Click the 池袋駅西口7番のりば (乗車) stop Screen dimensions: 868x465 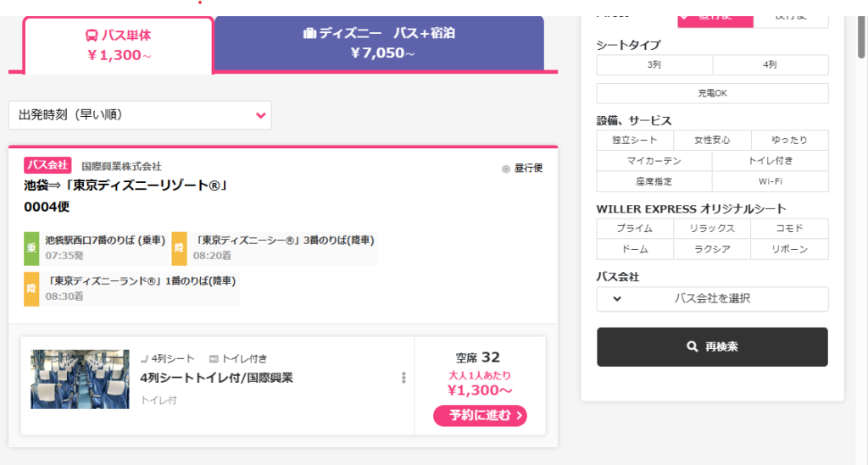pos(105,240)
